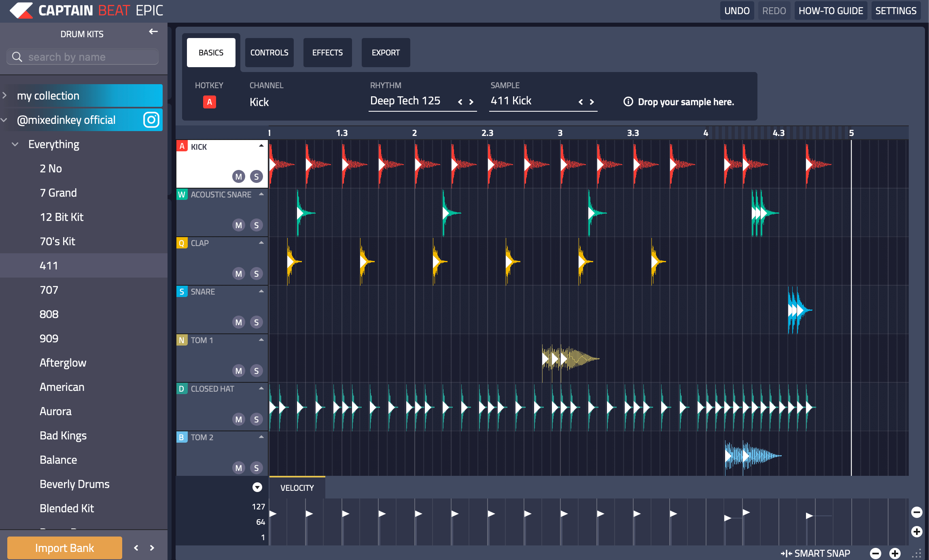Select next rhythm after Deep Tech 125
Viewport: 929px width, 560px height.
471,102
